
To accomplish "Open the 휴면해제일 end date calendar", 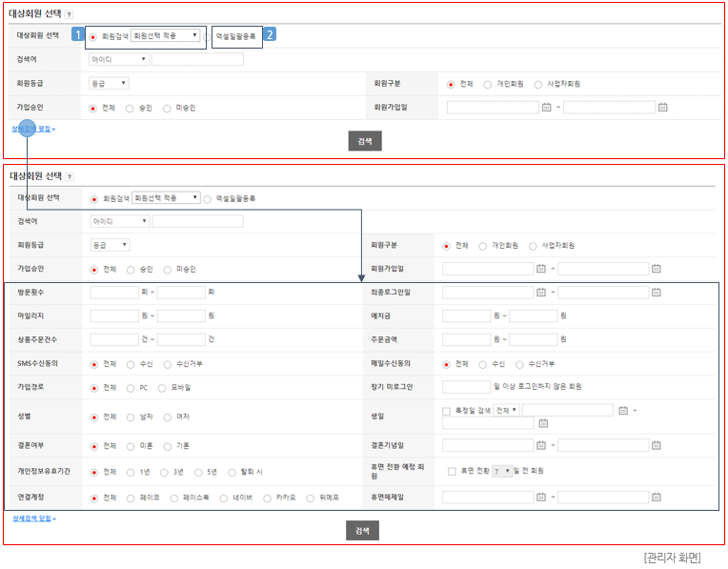I will (x=656, y=497).
